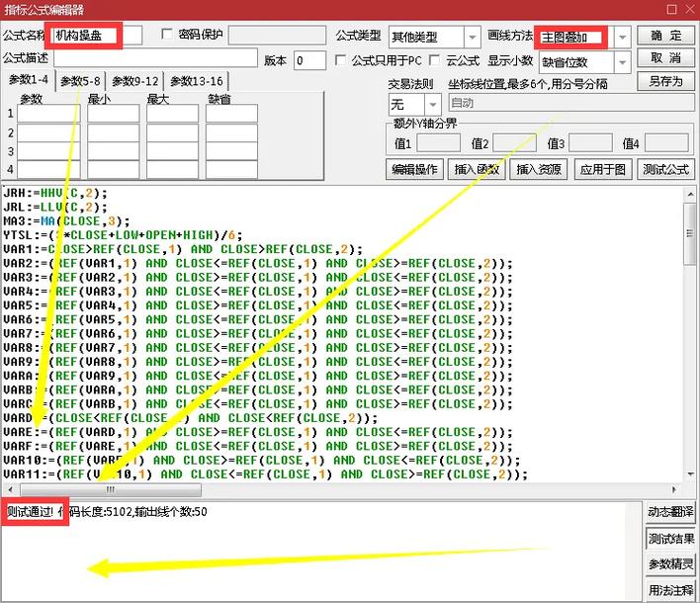The width and height of the screenshot is (700, 603).
Task: Open the 动态翻译 panel
Action: [670, 512]
